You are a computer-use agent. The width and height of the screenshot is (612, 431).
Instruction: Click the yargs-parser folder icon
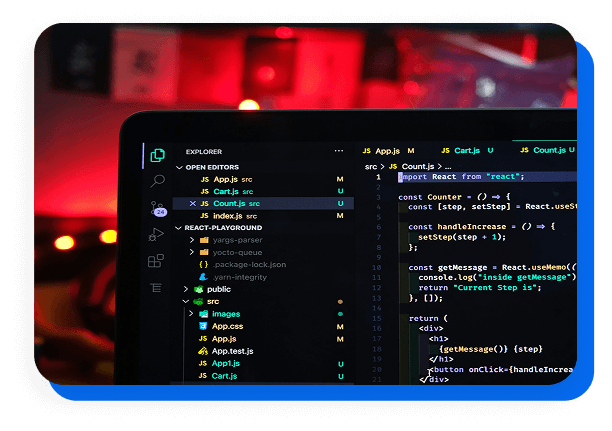pos(204,240)
